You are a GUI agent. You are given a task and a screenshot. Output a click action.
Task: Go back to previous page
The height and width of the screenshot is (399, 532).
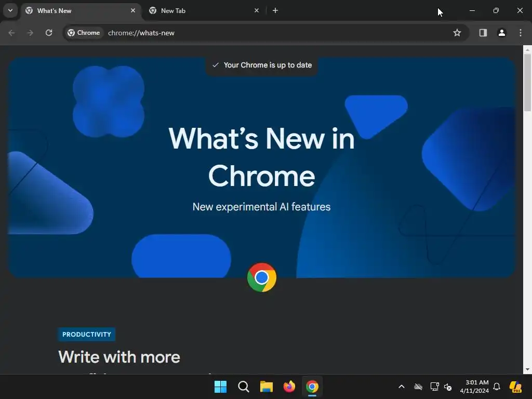tap(11, 33)
